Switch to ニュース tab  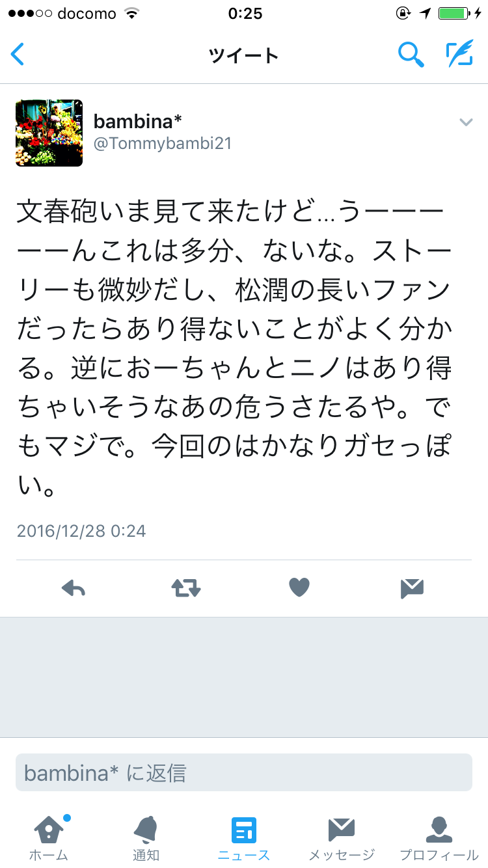[244, 838]
